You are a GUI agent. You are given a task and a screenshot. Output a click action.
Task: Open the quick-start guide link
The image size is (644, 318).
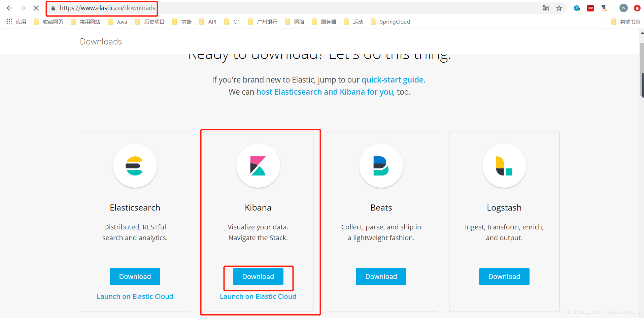pyautogui.click(x=393, y=80)
